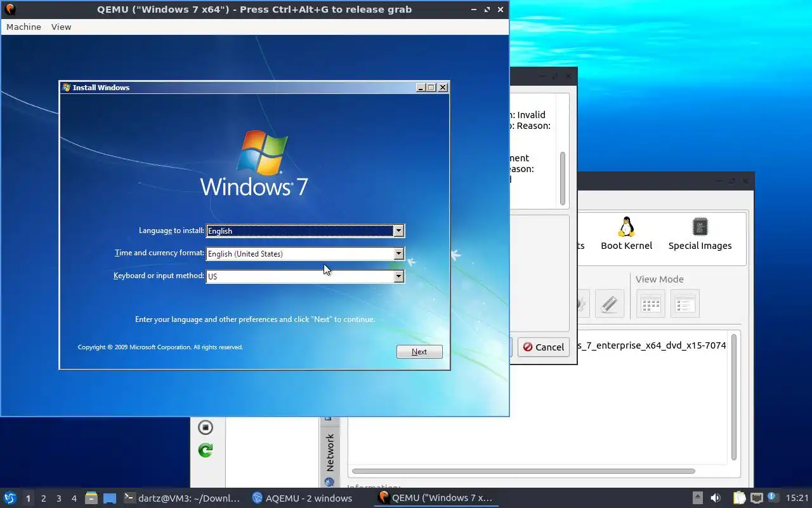The width and height of the screenshot is (812, 508).
Task: Expand the Time and currency format dropdown
Action: [x=398, y=254]
